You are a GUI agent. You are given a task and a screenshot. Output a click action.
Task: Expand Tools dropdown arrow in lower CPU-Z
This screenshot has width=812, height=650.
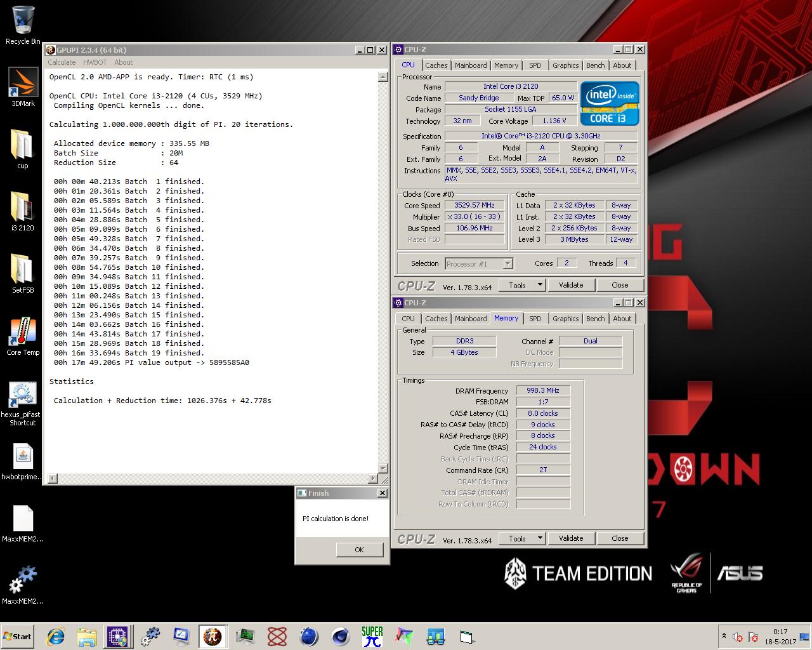click(x=540, y=538)
